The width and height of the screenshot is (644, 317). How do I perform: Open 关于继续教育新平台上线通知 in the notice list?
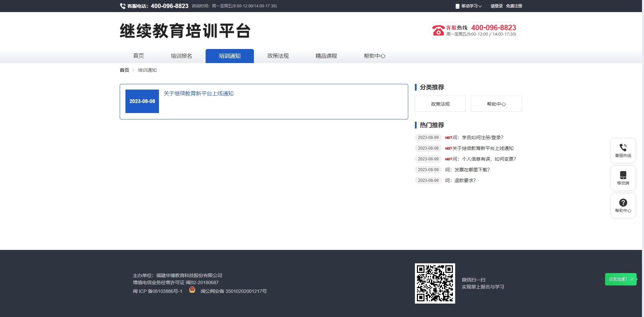pos(199,94)
